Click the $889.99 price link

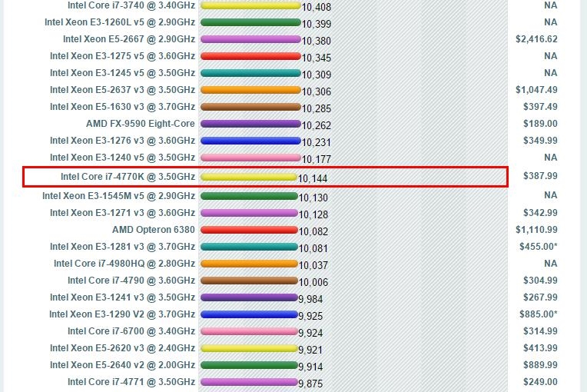tap(540, 364)
